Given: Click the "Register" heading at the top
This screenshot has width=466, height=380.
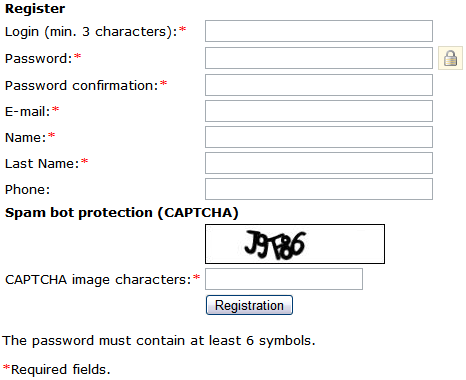Looking at the screenshot, I should coord(35,9).
